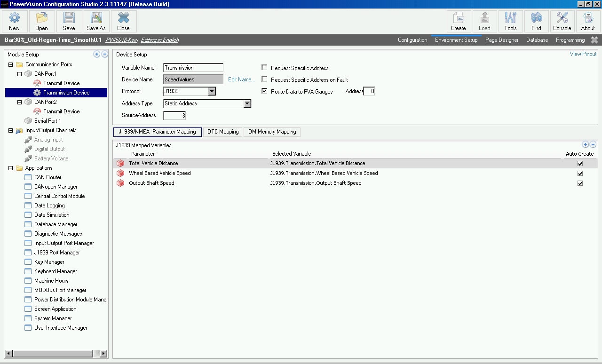Click the Create toolbar icon
This screenshot has width=602, height=364.
point(459,22)
